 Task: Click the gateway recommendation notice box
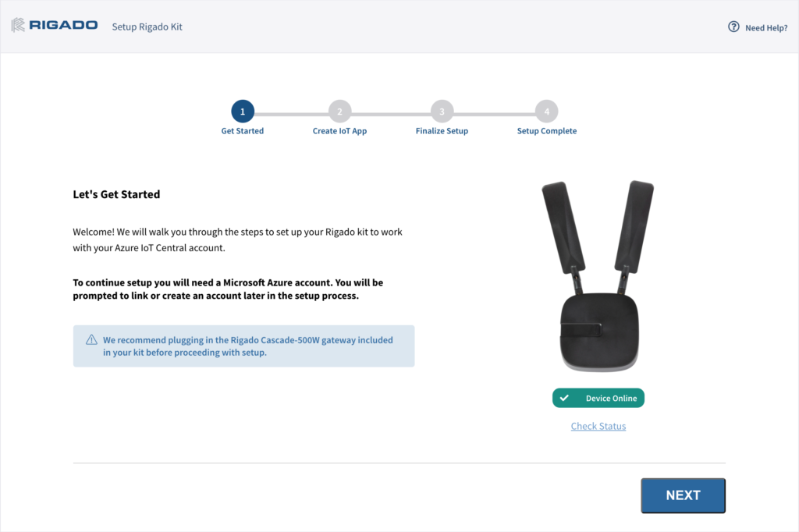coord(243,346)
